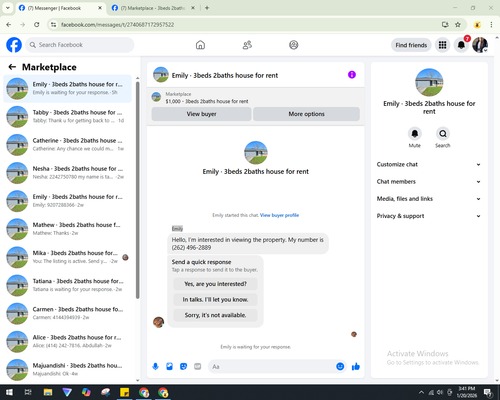Search in conversation with the magnifier icon
500x400 pixels.
(x=443, y=134)
